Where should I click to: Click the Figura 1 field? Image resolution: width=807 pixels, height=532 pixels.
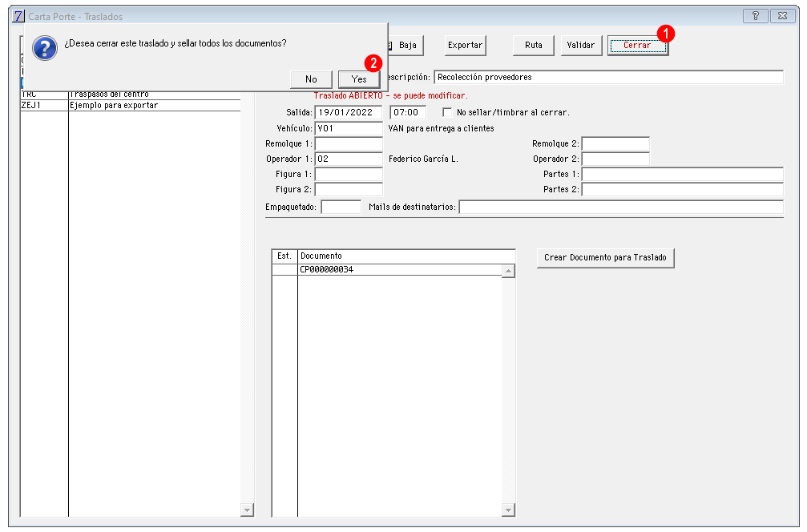(x=349, y=175)
